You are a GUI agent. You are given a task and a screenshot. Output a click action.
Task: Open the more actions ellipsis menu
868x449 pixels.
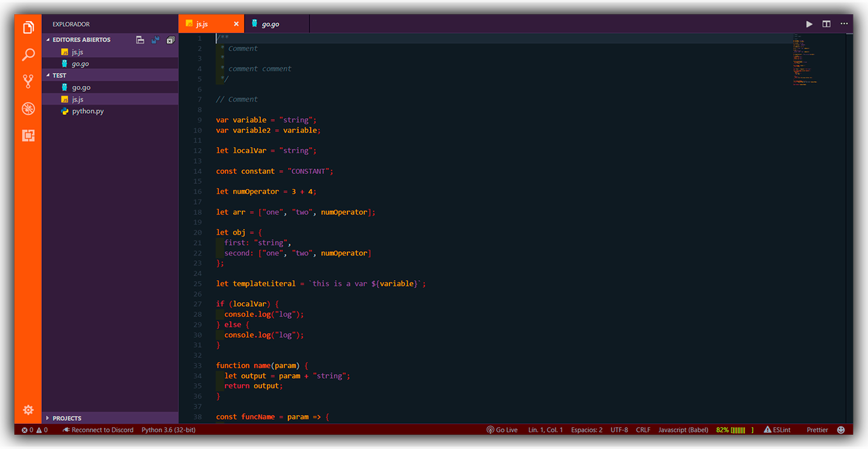click(844, 24)
